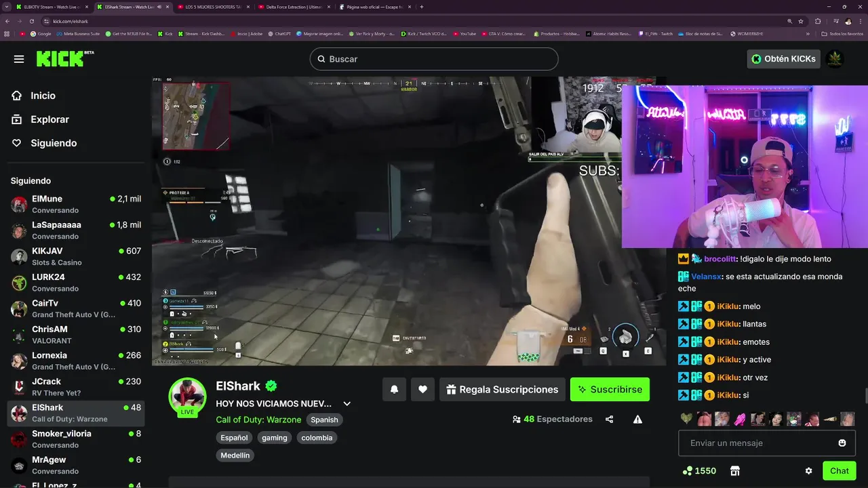Click the Regala Suscripciones button
This screenshot has height=488, width=868.
coord(502,390)
